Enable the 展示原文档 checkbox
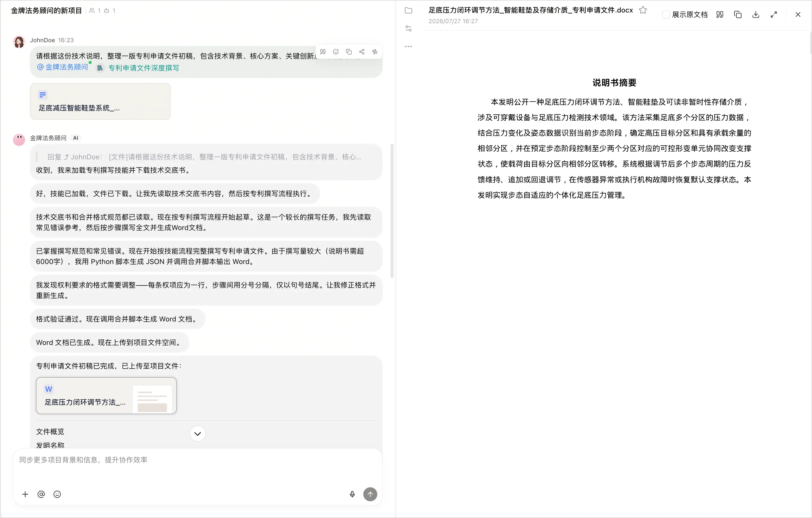This screenshot has height=518, width=812. point(666,14)
